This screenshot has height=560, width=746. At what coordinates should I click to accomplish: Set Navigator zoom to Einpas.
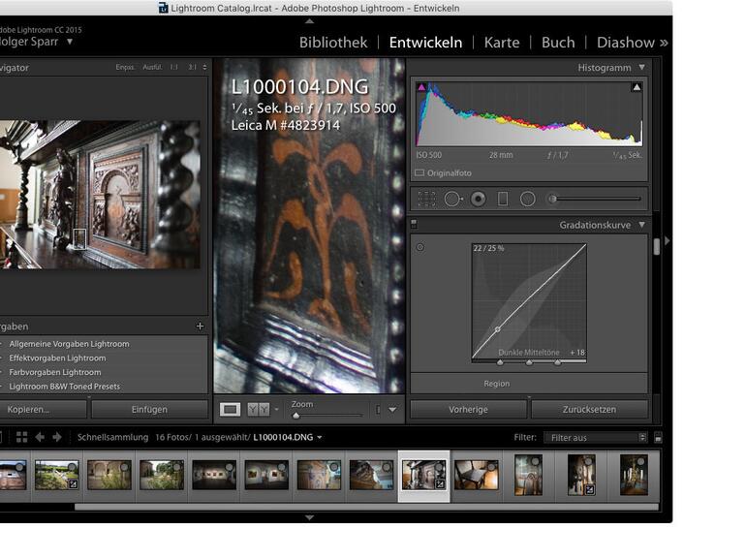coord(125,67)
